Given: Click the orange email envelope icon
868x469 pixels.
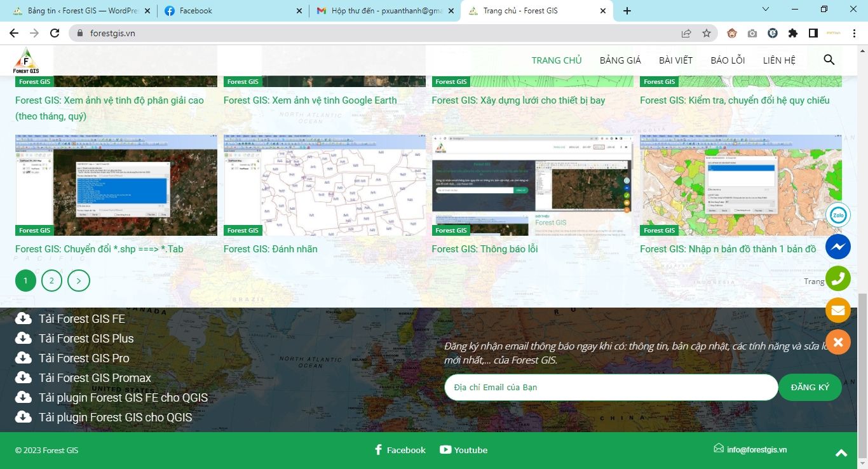Looking at the screenshot, I should click(837, 310).
